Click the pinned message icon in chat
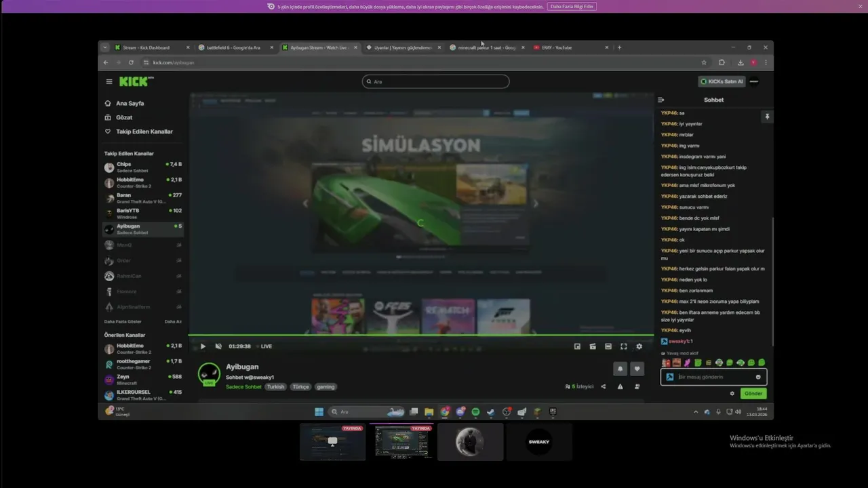 click(x=767, y=117)
